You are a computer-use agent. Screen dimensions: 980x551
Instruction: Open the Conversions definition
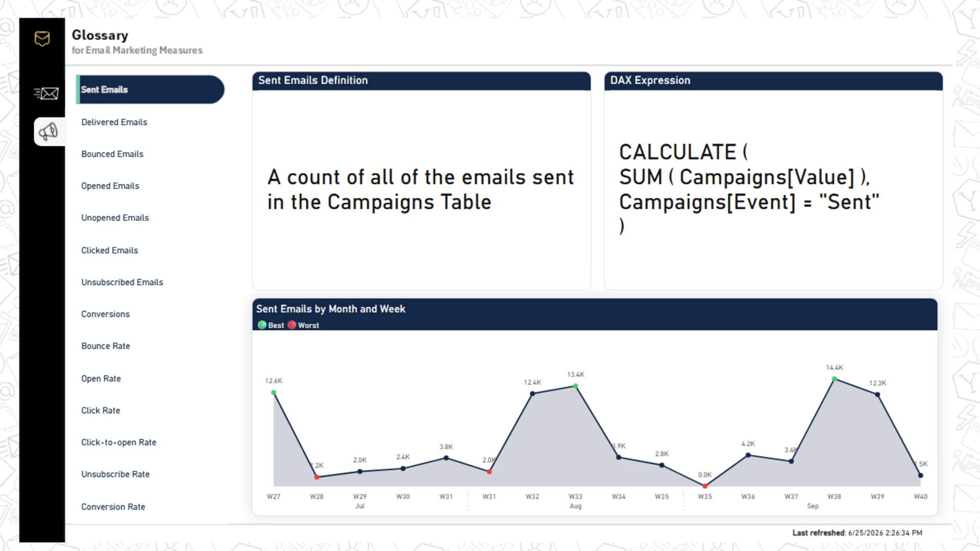(x=106, y=314)
